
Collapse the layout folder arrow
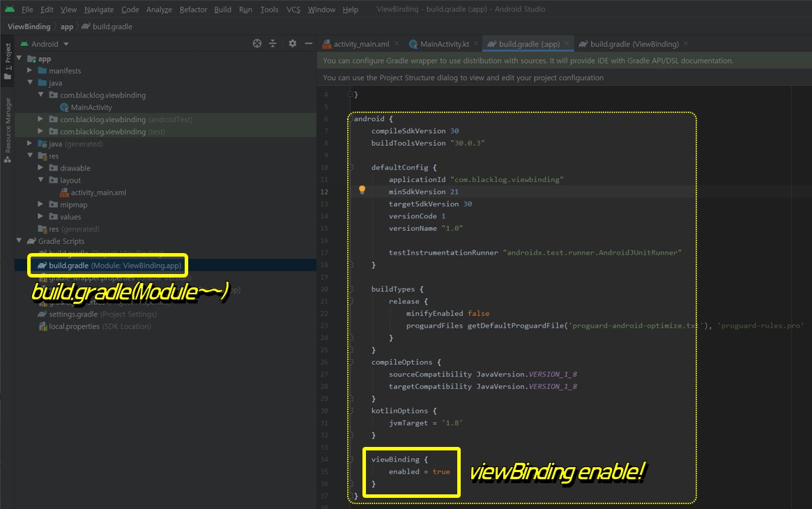coord(40,180)
